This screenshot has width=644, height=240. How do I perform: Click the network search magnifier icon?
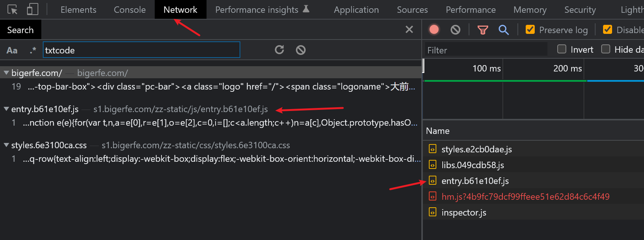tap(504, 30)
